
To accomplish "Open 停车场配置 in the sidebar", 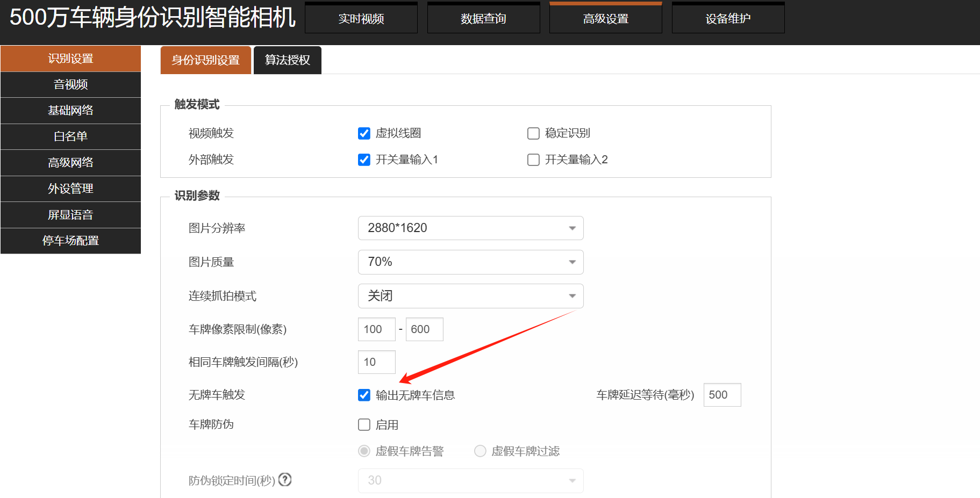I will (x=70, y=241).
